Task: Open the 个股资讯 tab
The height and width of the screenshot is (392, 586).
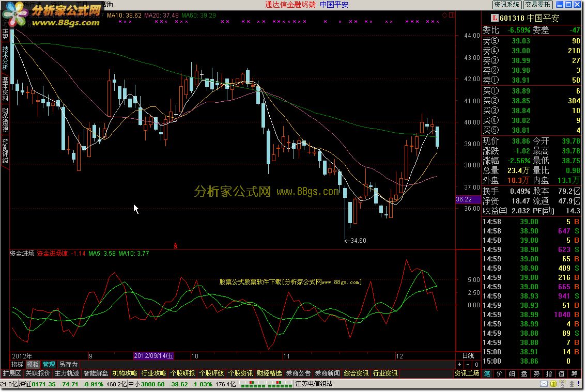Action: click(240, 373)
